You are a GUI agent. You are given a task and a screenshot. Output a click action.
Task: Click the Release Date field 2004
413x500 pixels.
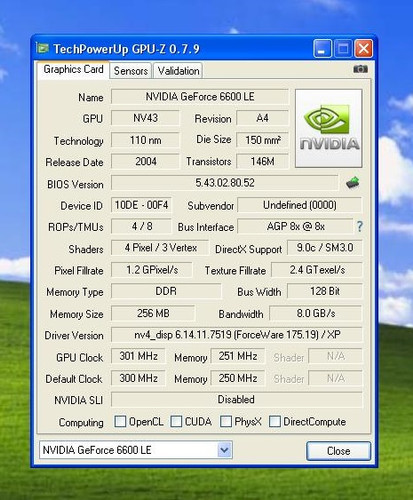pyautogui.click(x=145, y=161)
